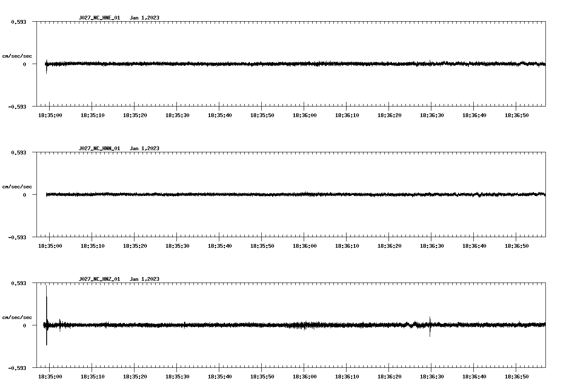This screenshot has height=392, width=576.
Task: Click the middle of the HNN waveform trace
Action: click(293, 195)
